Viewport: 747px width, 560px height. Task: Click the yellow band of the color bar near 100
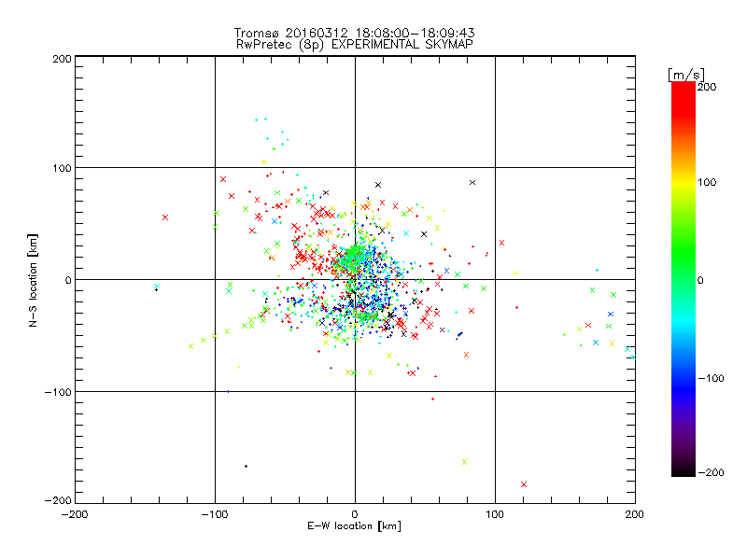coord(684,182)
